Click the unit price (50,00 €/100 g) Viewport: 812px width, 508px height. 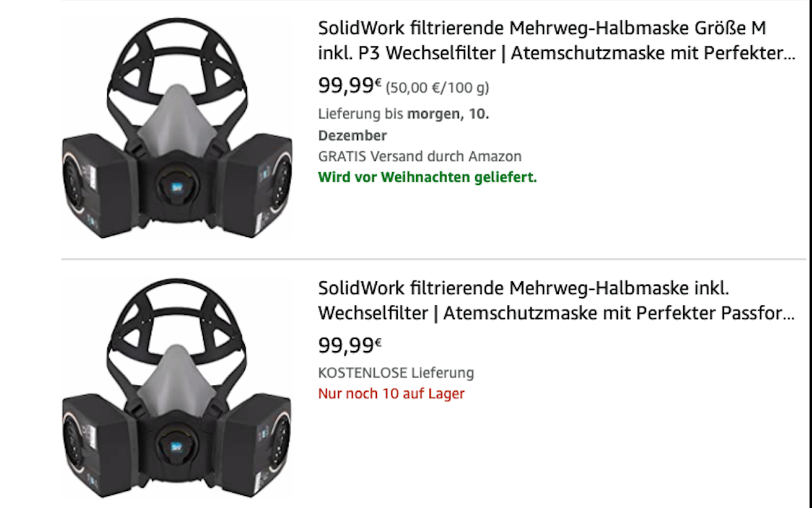tap(438, 88)
